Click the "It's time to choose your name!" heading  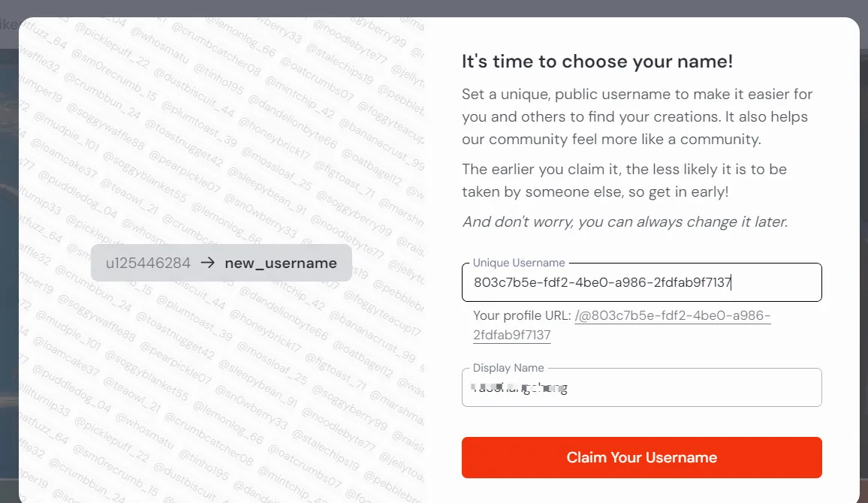597,62
